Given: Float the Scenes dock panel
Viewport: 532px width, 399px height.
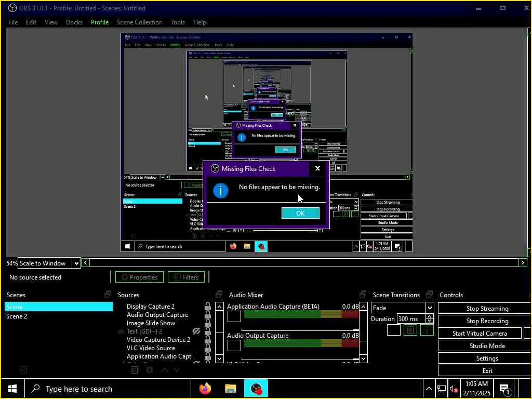Looking at the screenshot, I should (x=108, y=295).
